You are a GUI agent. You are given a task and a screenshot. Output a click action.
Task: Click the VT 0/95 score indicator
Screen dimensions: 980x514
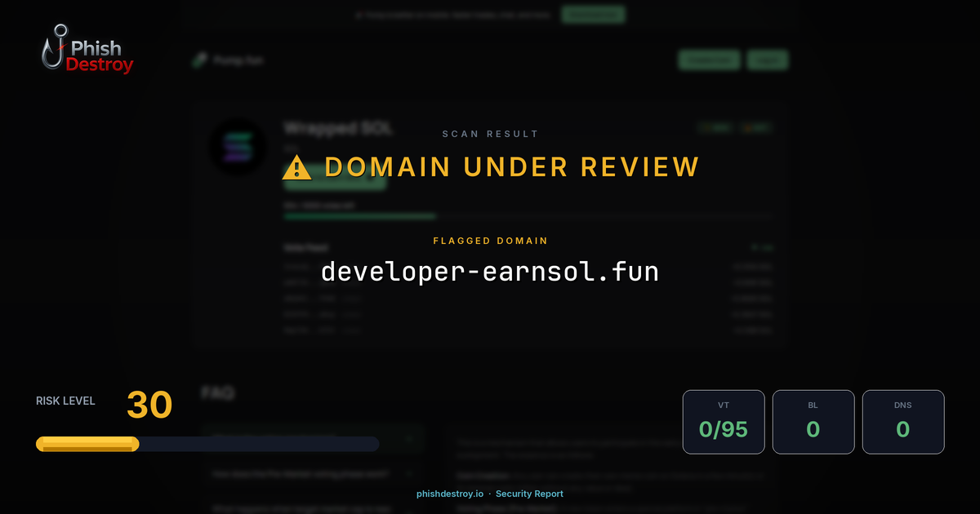tap(724, 422)
